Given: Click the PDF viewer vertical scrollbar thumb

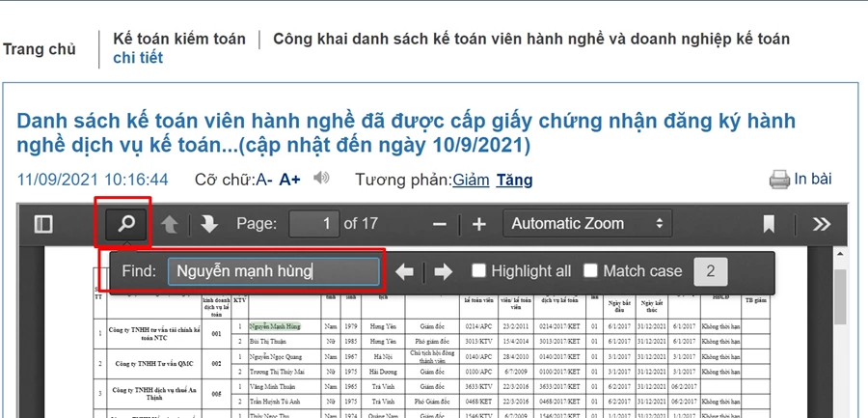Looking at the screenshot, I should coord(840,296).
